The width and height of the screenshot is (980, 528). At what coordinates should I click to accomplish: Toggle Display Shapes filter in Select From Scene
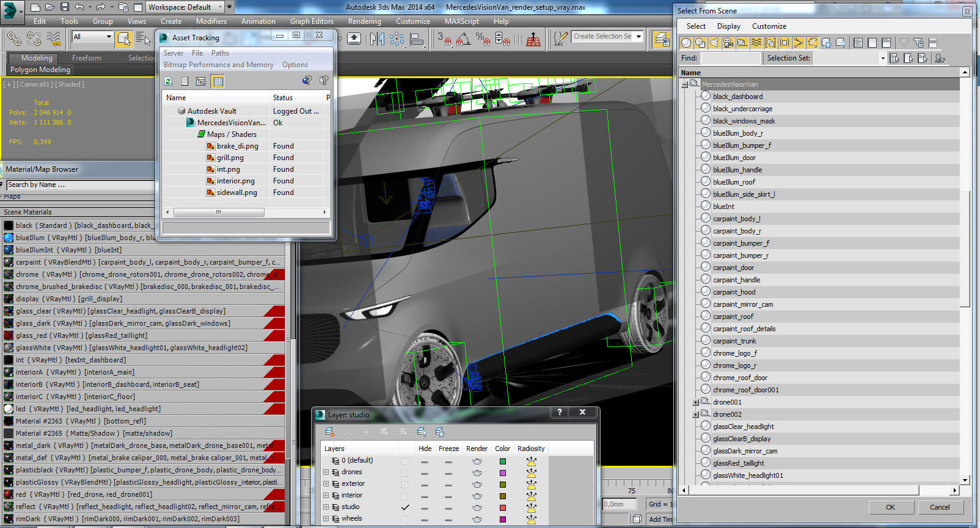tap(700, 43)
